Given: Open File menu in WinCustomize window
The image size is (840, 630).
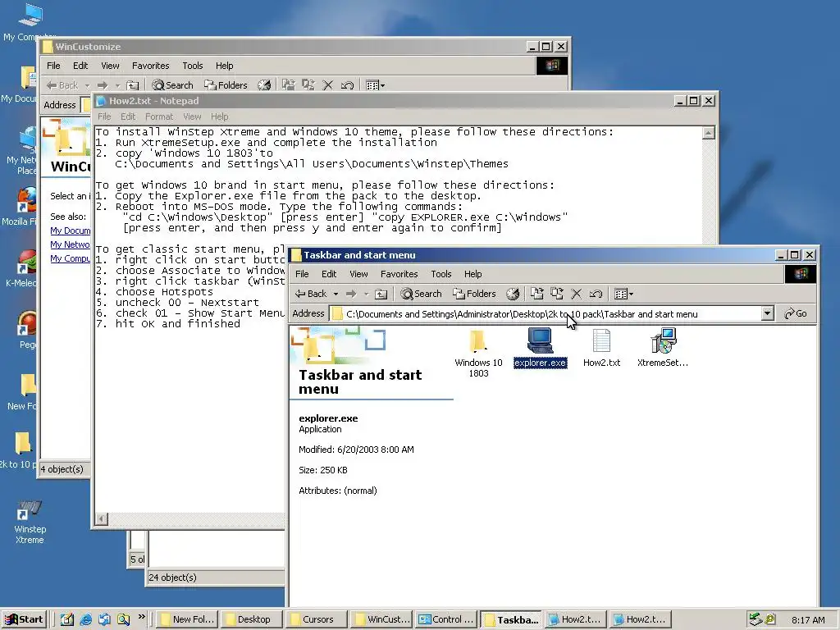Looking at the screenshot, I should pos(53,66).
